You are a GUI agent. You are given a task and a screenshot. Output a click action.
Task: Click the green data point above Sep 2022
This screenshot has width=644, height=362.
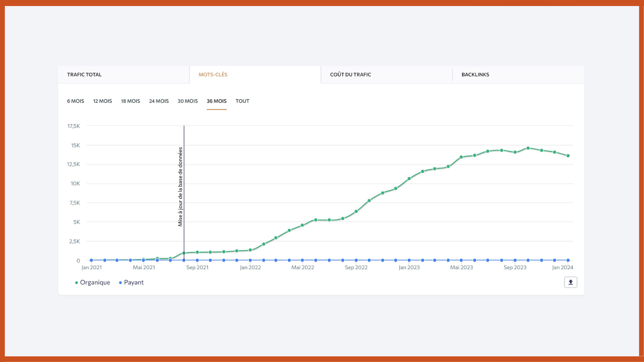coord(356,211)
